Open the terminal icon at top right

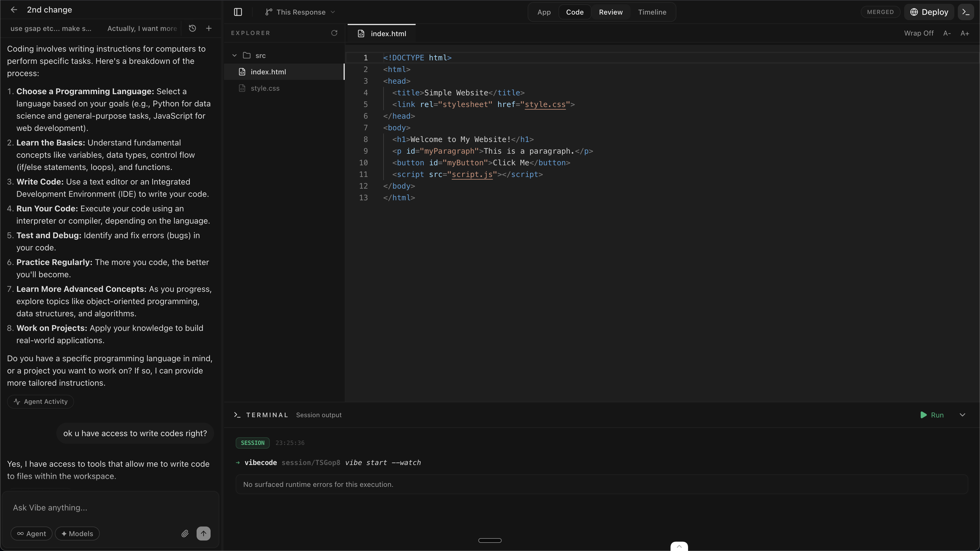tap(965, 12)
